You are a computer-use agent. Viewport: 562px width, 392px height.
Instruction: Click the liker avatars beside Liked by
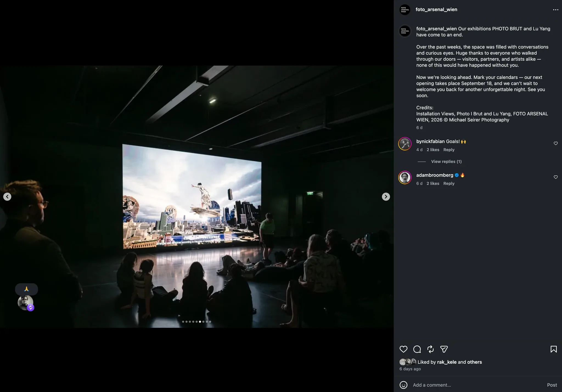click(408, 362)
